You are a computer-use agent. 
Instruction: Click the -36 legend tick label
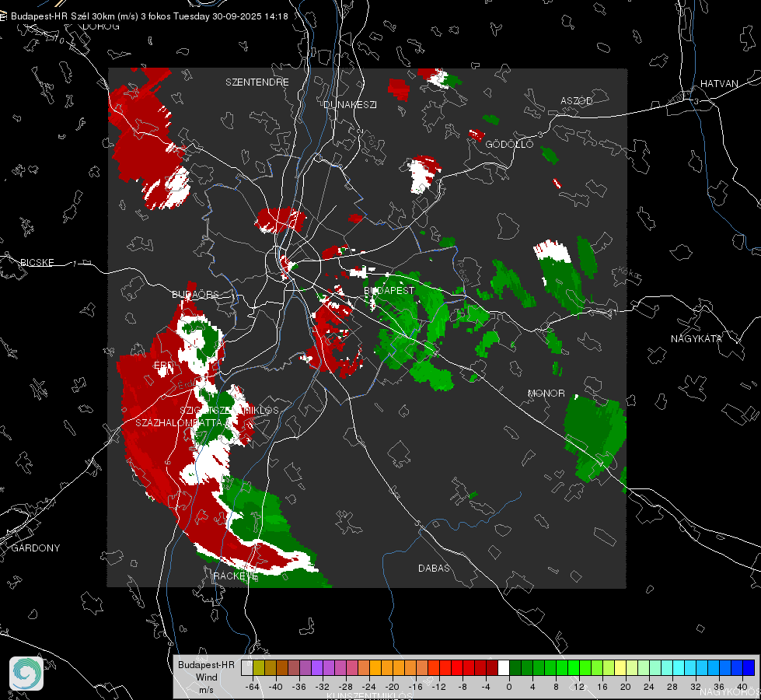[298, 687]
